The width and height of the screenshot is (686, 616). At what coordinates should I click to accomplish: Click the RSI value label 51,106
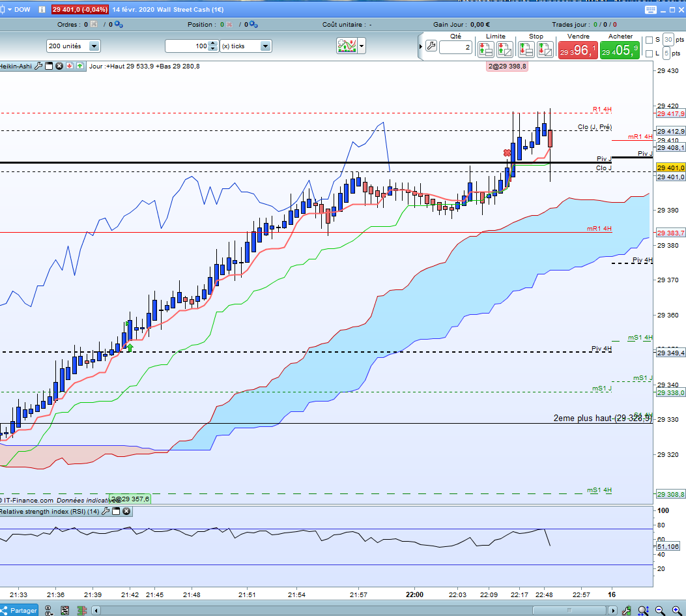point(668,546)
